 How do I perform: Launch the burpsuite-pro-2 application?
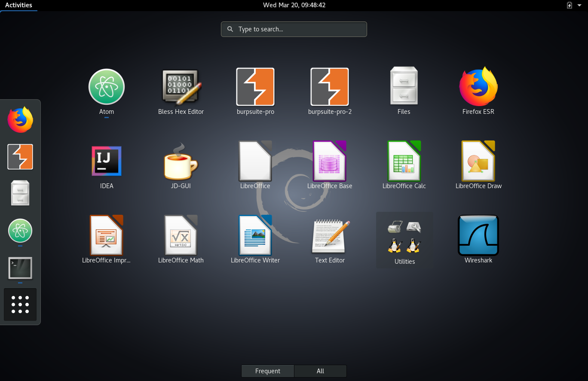tap(330, 88)
